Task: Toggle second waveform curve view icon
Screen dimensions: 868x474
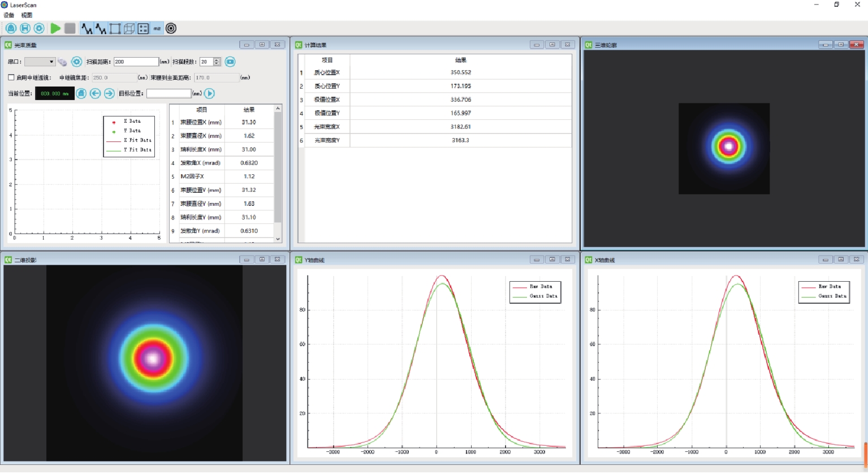Action: click(101, 28)
